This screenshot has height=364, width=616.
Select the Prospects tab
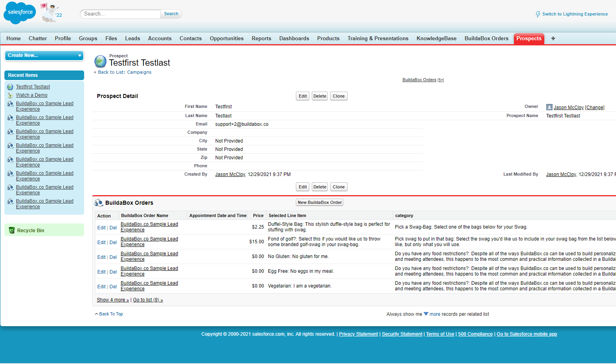tap(529, 39)
